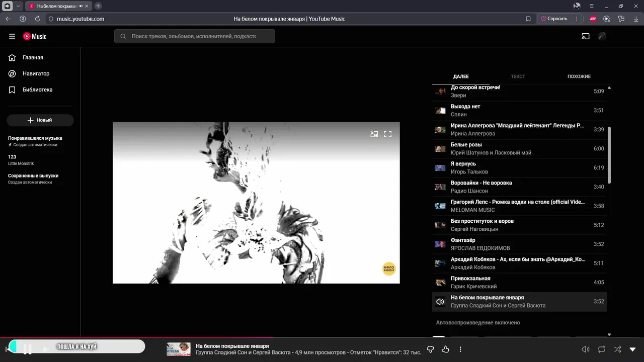
Task: Open more actions menu for current song
Action: point(460,349)
